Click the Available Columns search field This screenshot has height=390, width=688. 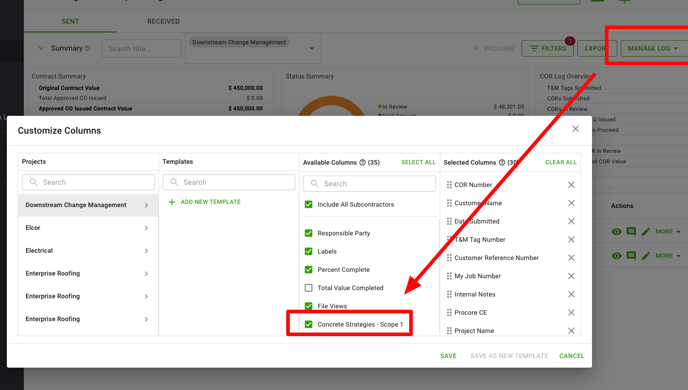click(x=369, y=183)
